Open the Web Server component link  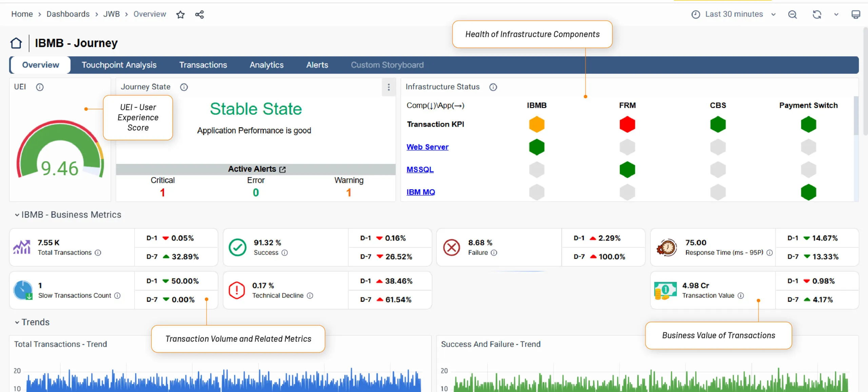pos(427,147)
